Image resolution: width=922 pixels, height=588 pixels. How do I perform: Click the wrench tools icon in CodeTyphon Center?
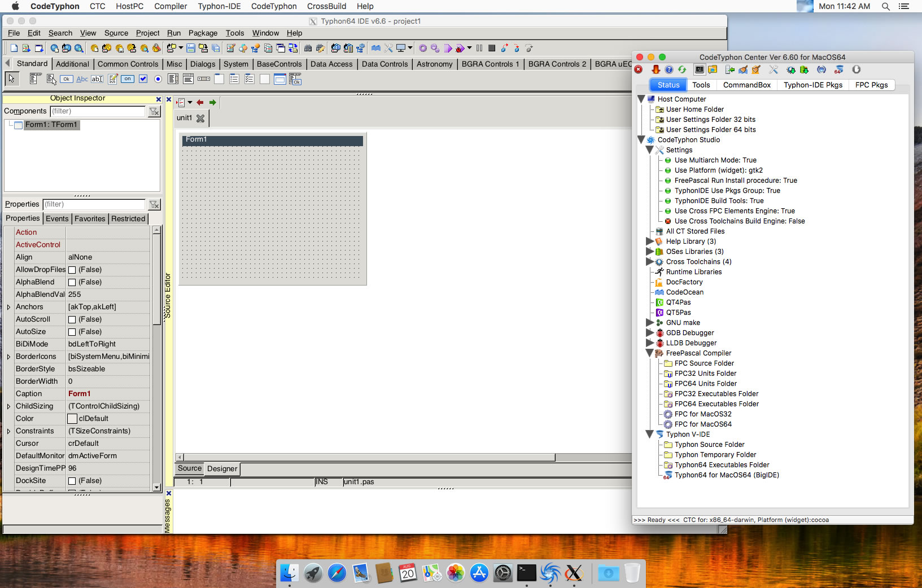click(x=774, y=69)
